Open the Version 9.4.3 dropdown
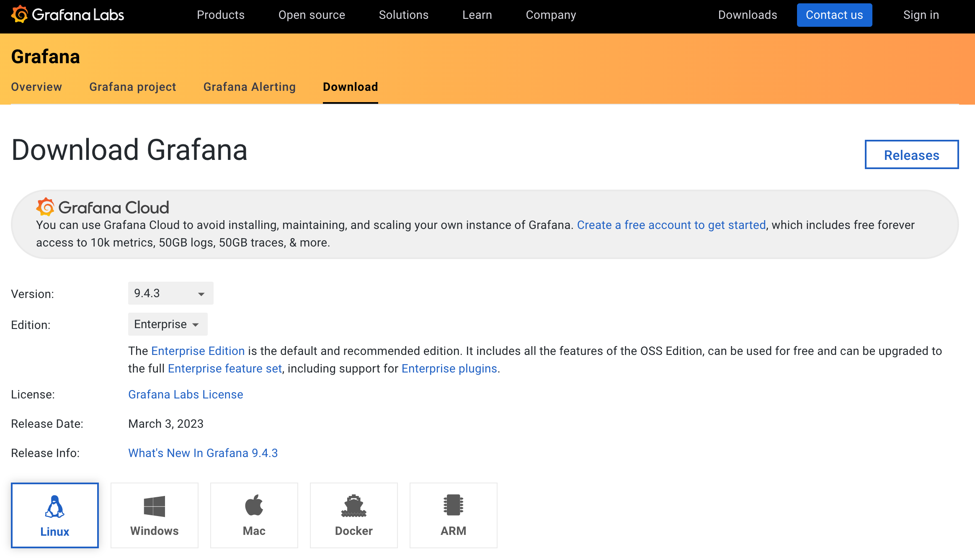The height and width of the screenshot is (560, 975). point(170,293)
